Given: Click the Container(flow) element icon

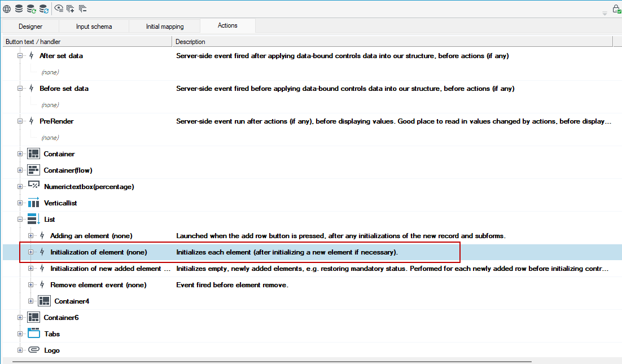Looking at the screenshot, I should (34, 170).
